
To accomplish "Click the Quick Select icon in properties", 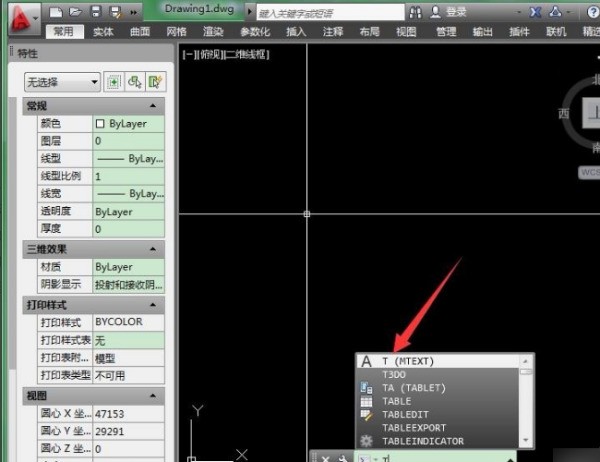I will pyautogui.click(x=156, y=82).
